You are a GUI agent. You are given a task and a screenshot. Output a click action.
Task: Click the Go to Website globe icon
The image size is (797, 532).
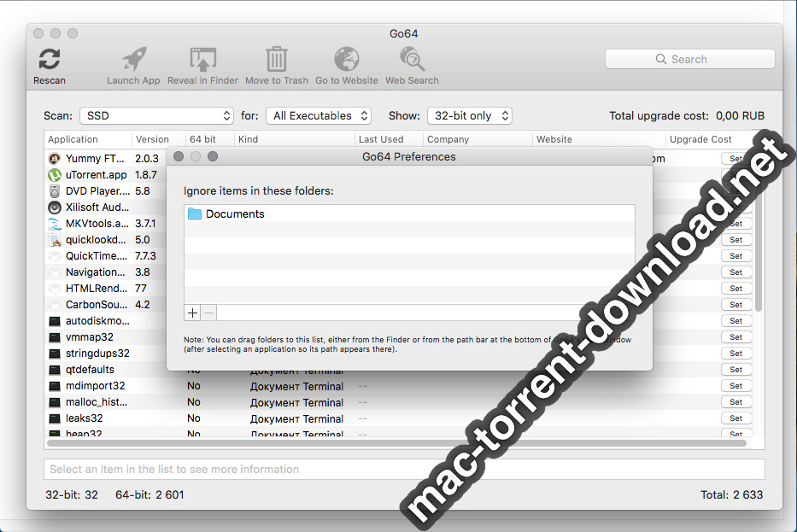pyautogui.click(x=347, y=59)
